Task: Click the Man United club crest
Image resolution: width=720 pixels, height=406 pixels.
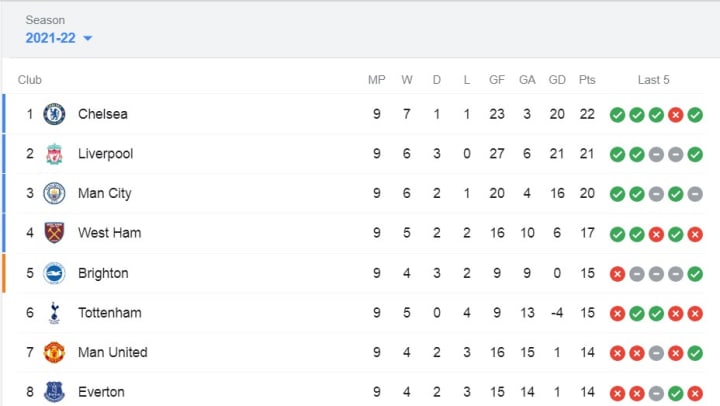Action: click(54, 352)
